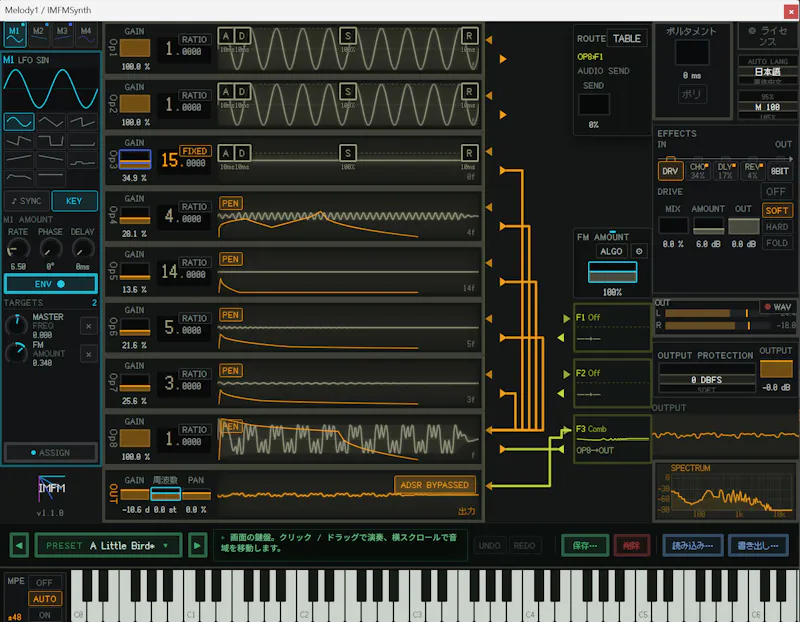Open the UI scale M 100 selector
800x622 pixels.
(x=768, y=106)
